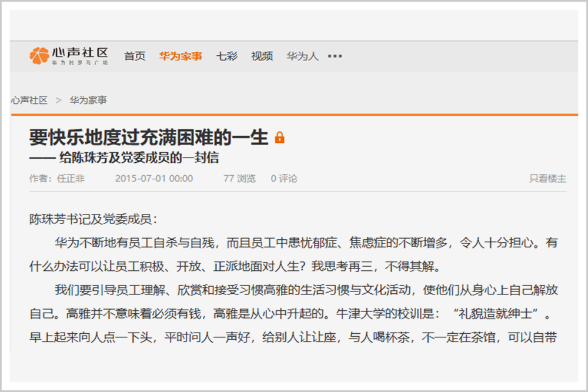This screenshot has height=392, width=588.
Task: Click the 心声社区 breadcrumb link
Action: click(x=29, y=100)
